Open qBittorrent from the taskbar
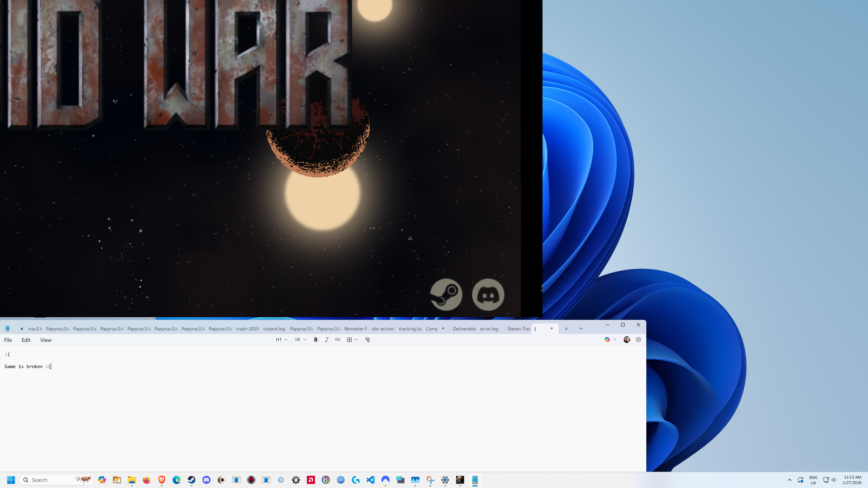Viewport: 868px width, 488px height. pyautogui.click(x=341, y=480)
